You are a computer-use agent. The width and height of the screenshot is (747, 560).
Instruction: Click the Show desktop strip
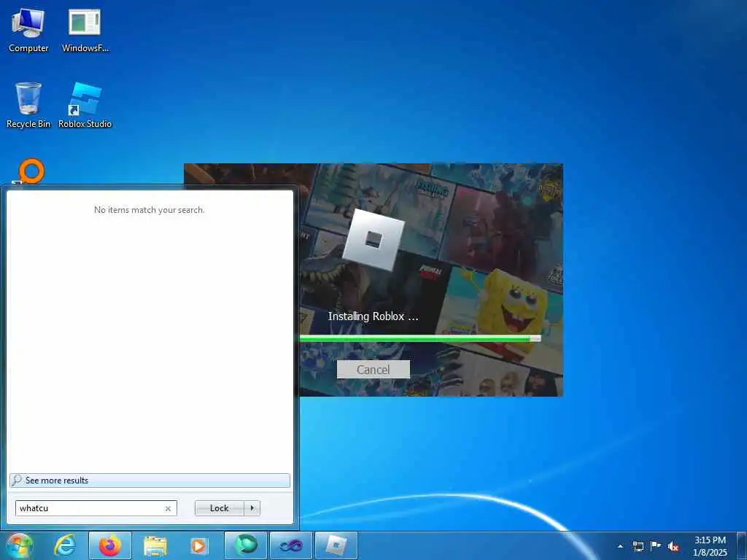[742, 545]
